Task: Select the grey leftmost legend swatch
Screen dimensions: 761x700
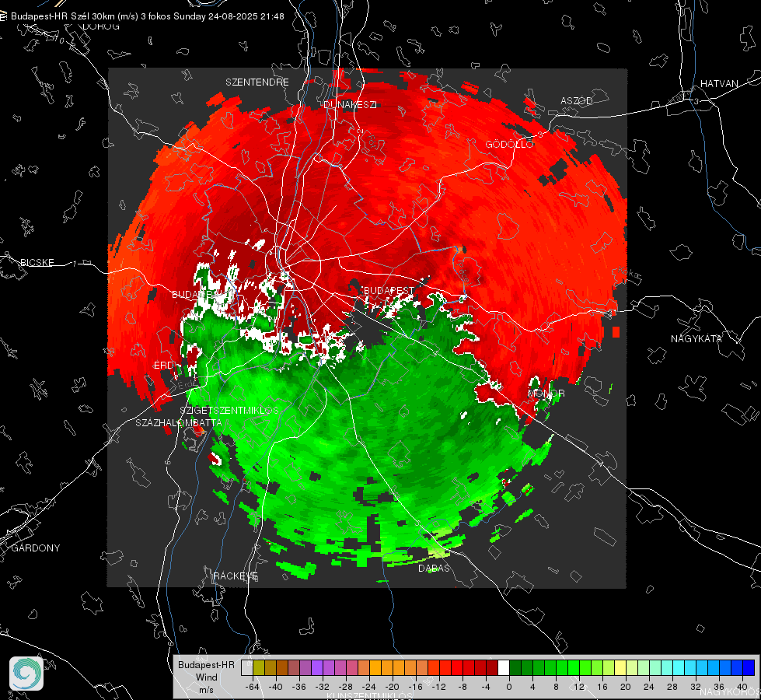Action: coord(247,667)
